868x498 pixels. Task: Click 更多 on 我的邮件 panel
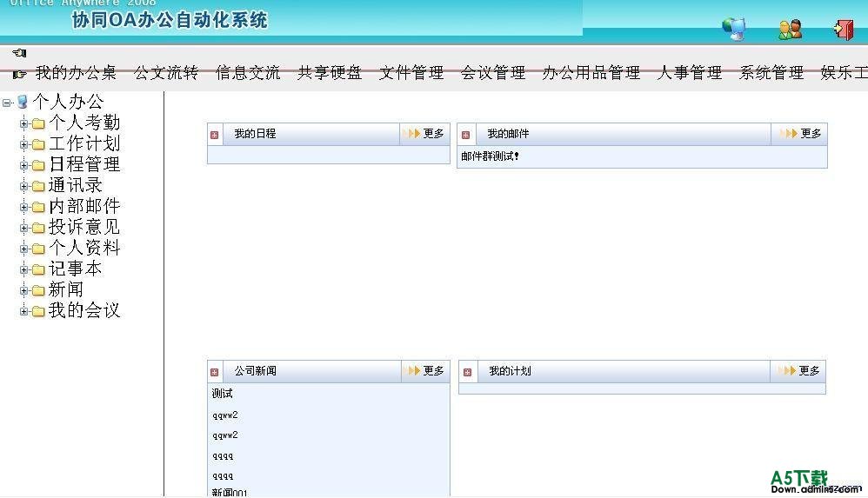[811, 133]
